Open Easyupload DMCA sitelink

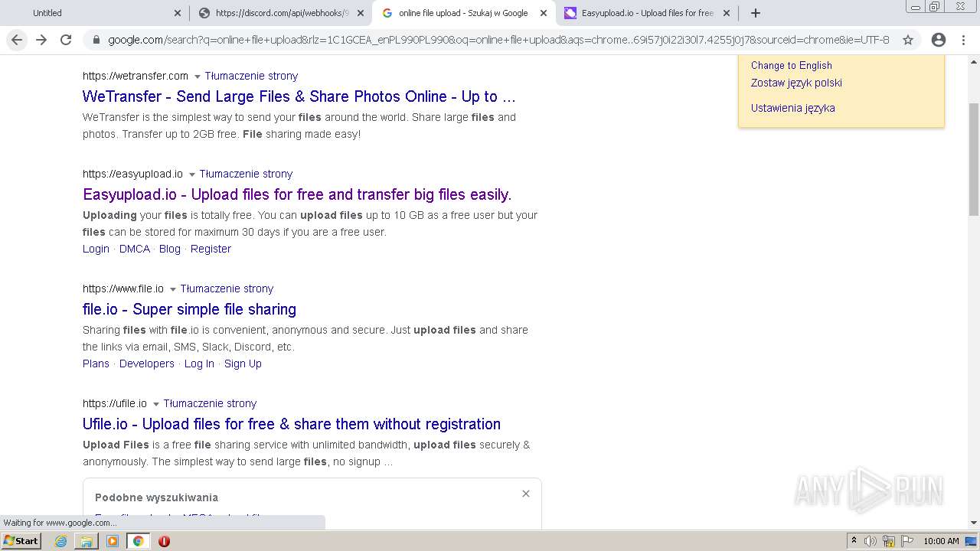coord(135,249)
